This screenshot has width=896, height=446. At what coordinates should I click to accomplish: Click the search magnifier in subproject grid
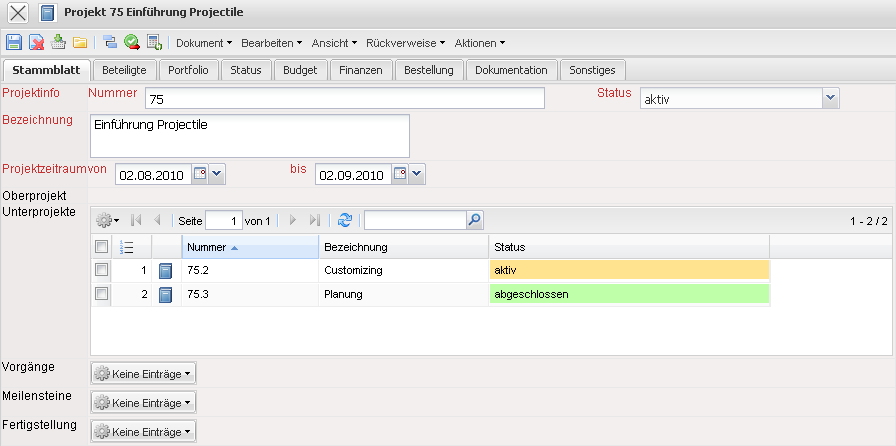click(475, 220)
